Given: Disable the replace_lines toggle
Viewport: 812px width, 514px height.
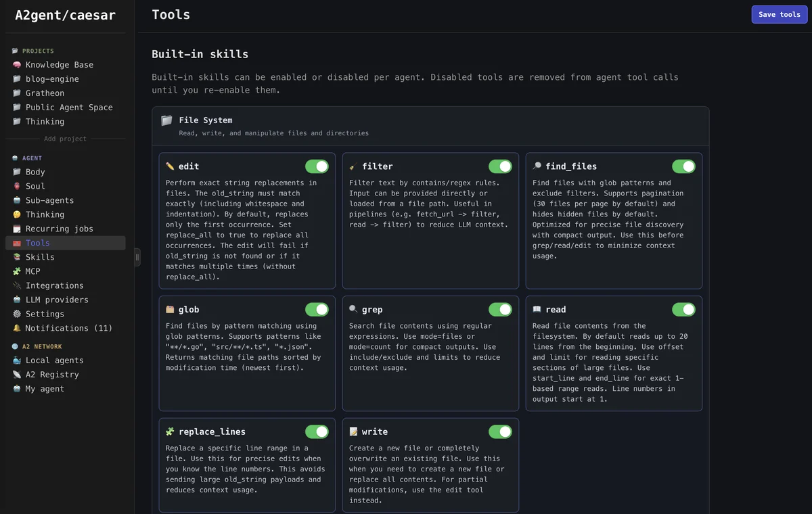Looking at the screenshot, I should click(317, 431).
